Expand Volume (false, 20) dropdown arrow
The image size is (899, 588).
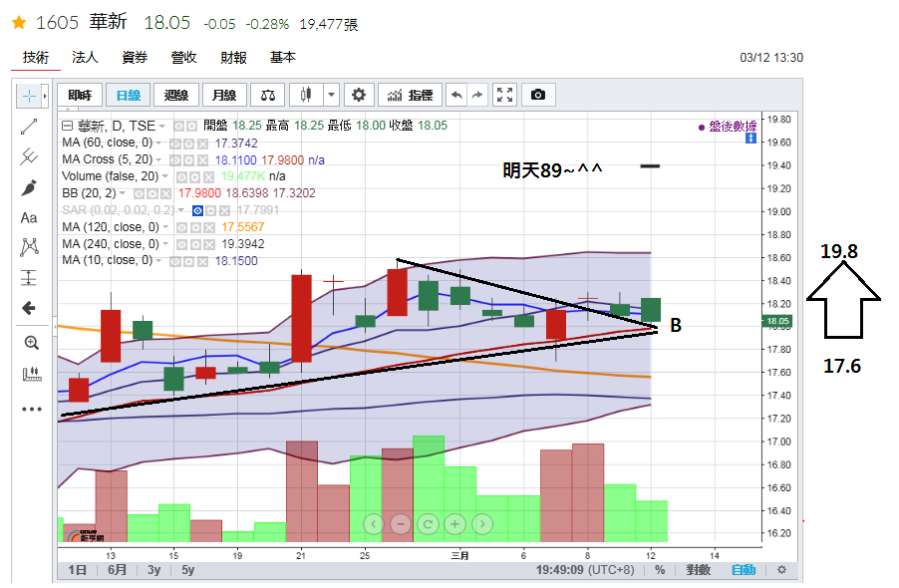tap(165, 176)
